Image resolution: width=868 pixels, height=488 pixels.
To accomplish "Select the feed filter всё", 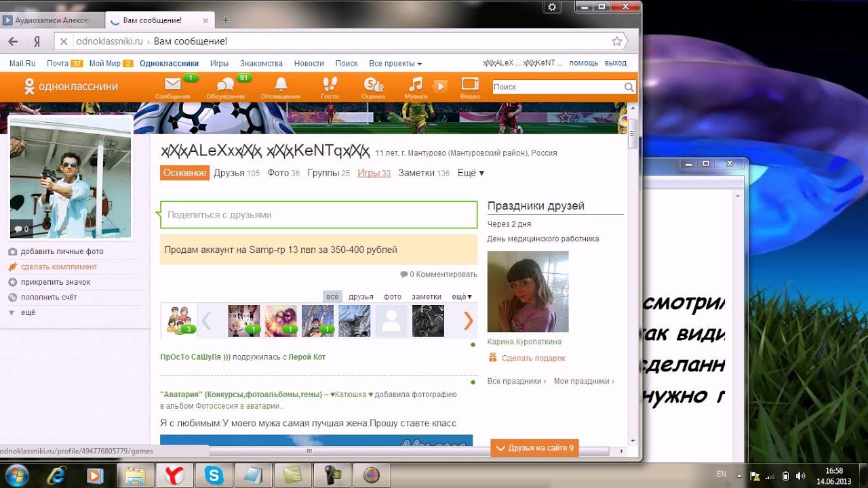I will [332, 296].
